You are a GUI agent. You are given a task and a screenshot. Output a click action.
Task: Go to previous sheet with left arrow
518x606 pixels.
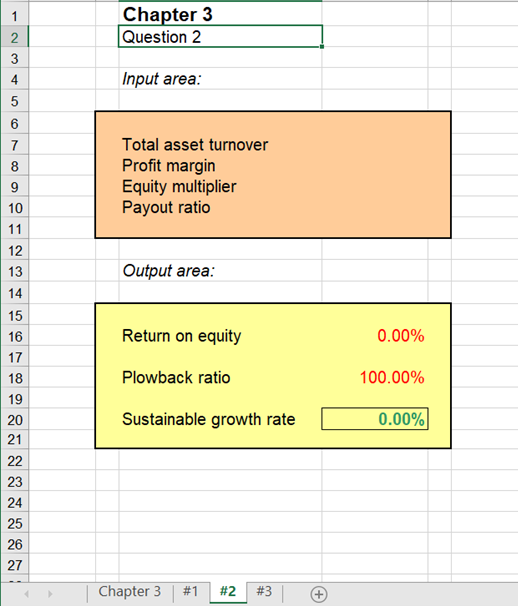pos(26,594)
